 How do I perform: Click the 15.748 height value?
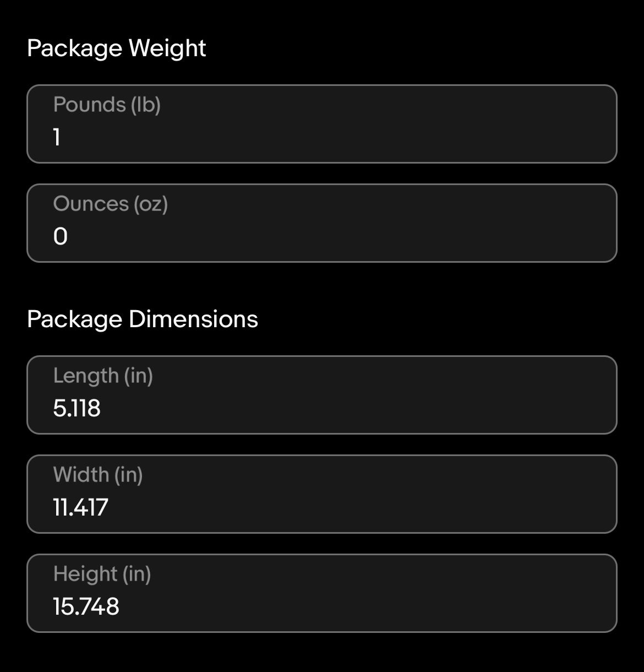click(86, 606)
